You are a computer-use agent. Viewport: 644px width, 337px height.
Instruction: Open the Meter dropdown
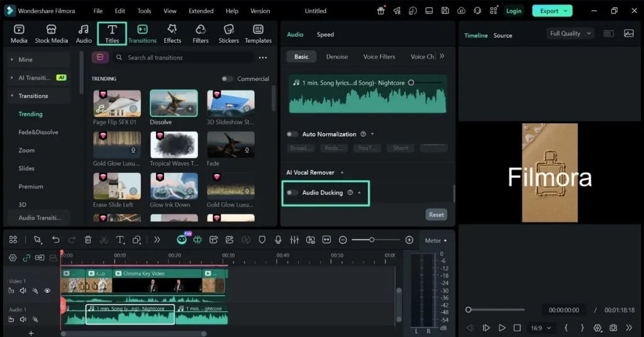[436, 241]
